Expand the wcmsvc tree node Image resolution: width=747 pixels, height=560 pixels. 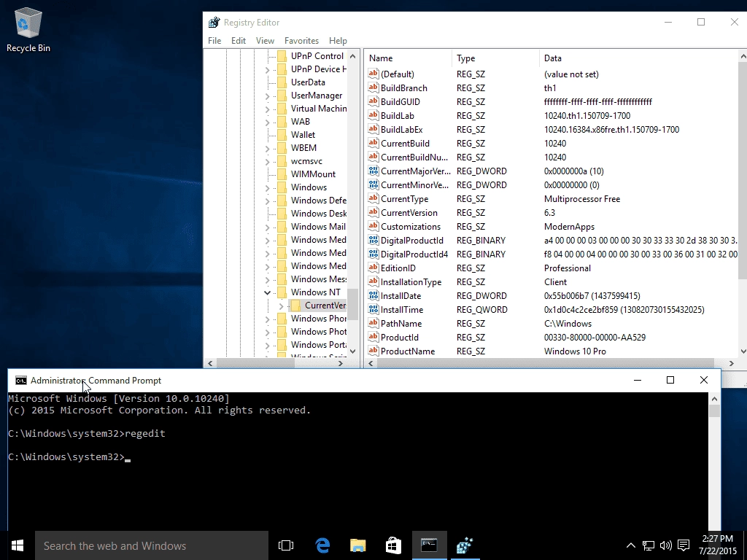tap(267, 161)
